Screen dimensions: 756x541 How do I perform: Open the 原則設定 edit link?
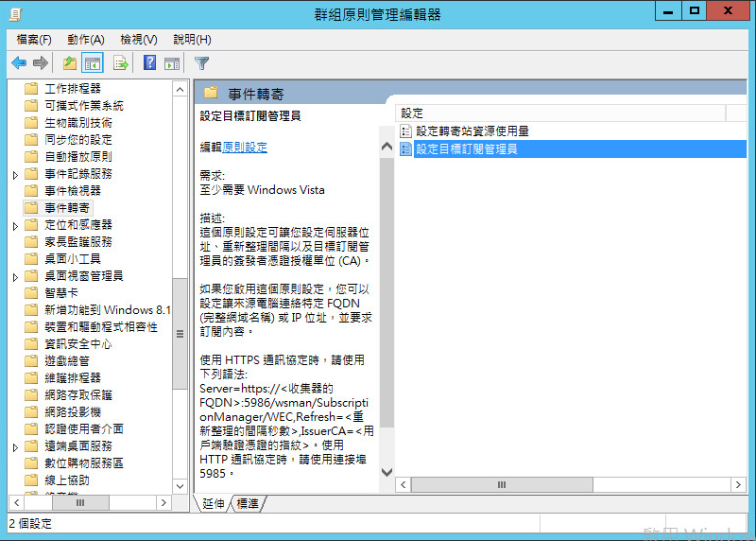[x=245, y=148]
